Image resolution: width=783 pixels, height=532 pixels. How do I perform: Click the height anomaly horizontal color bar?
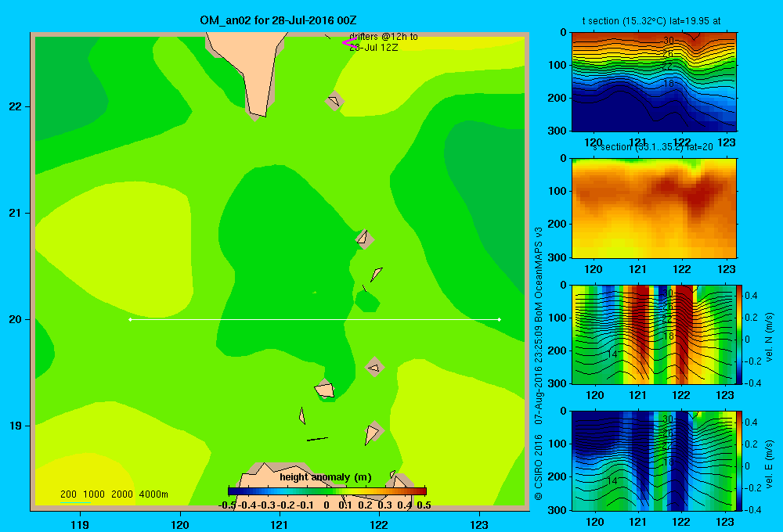coord(327,491)
